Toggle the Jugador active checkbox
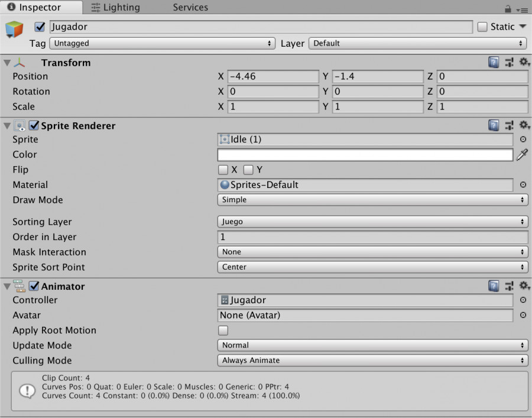Image resolution: width=532 pixels, height=418 pixels. pyautogui.click(x=40, y=27)
